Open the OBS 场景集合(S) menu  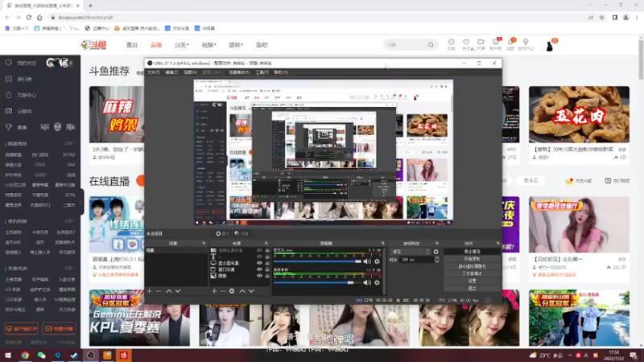[x=239, y=72]
